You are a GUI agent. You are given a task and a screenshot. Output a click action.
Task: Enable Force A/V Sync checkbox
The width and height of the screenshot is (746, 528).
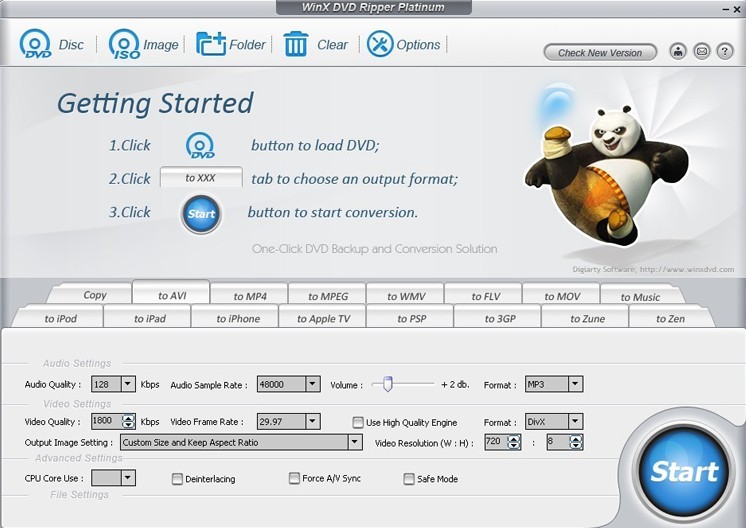(294, 478)
